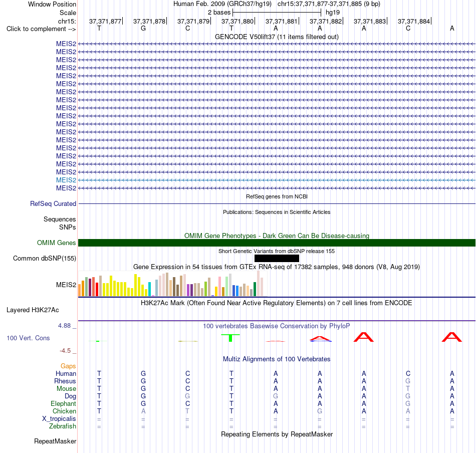Click the green T conservation logo letter
Screen dimensions: 476x453
pyautogui.click(x=230, y=338)
